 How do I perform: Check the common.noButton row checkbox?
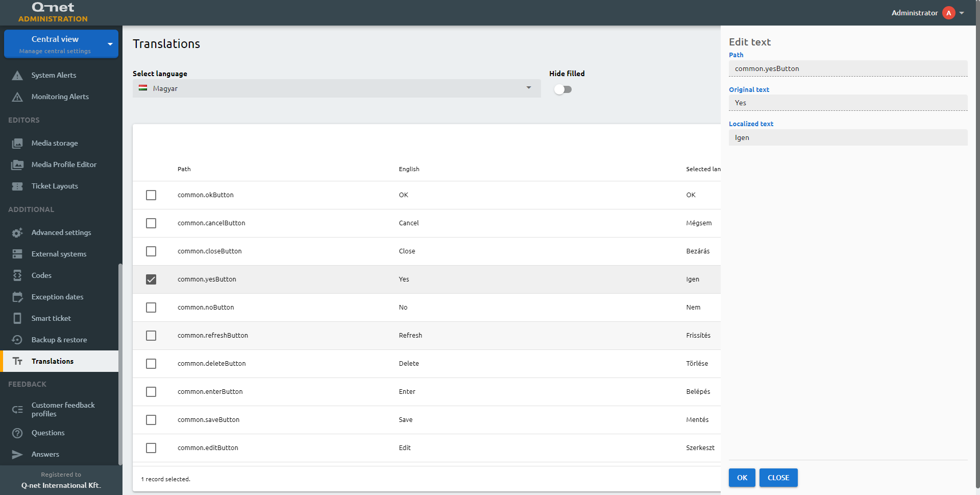click(151, 308)
